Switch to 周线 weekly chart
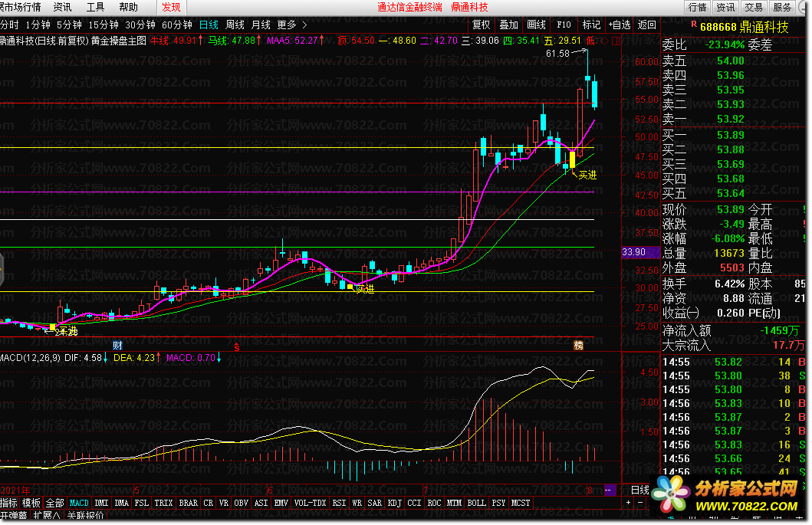The height and width of the screenshot is (525, 812). coord(235,25)
